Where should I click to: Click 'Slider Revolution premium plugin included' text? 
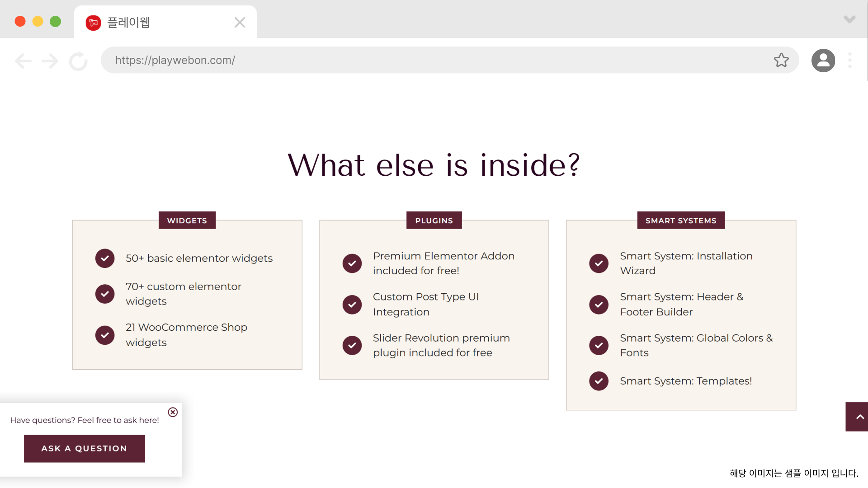pos(441,345)
